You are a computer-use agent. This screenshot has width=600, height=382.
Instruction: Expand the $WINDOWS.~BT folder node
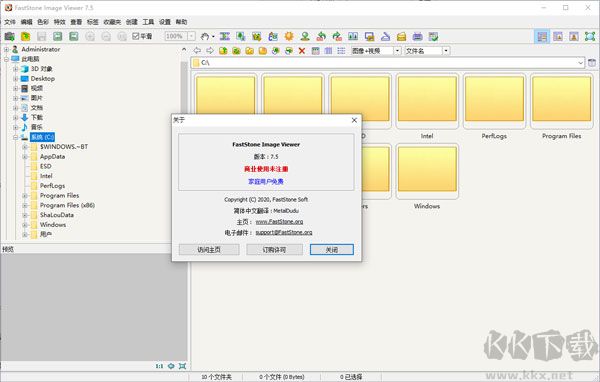point(25,147)
